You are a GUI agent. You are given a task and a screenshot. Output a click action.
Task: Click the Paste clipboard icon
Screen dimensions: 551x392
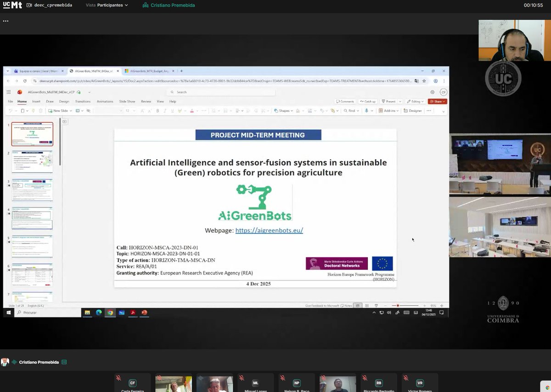click(22, 111)
